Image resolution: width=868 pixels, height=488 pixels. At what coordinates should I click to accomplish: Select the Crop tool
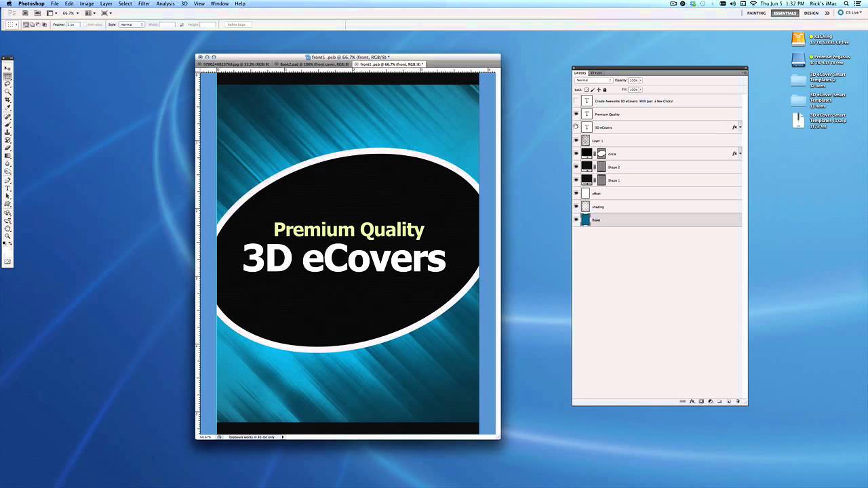8,98
